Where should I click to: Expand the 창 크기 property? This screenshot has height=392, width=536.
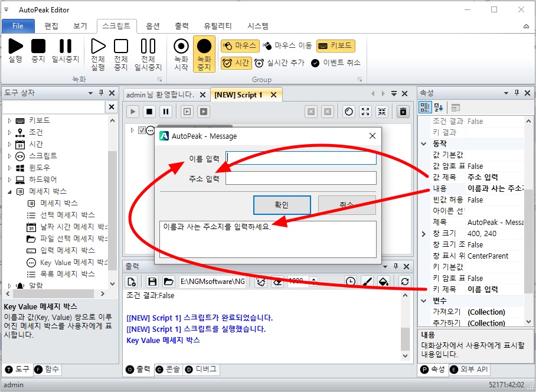424,234
